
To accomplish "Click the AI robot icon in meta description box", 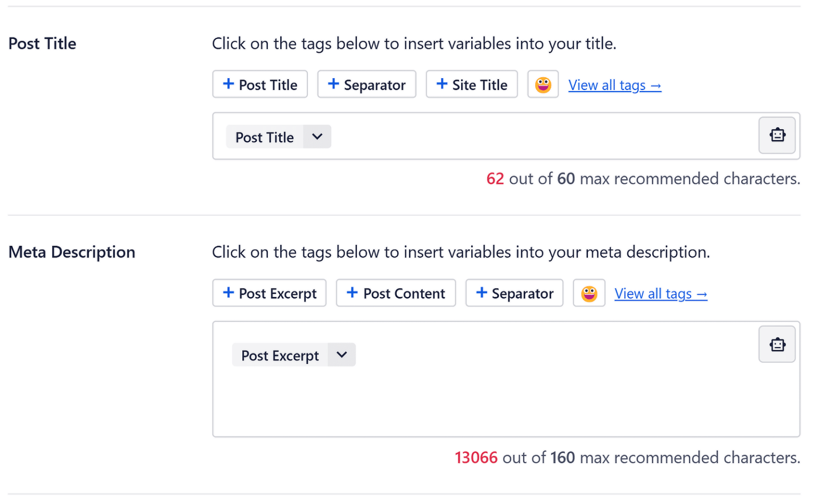I will 777,344.
